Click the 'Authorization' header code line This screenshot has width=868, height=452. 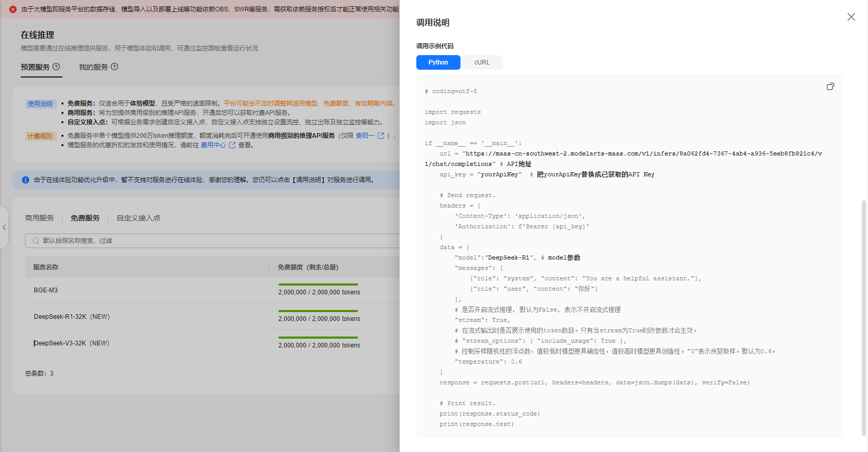(x=522, y=226)
